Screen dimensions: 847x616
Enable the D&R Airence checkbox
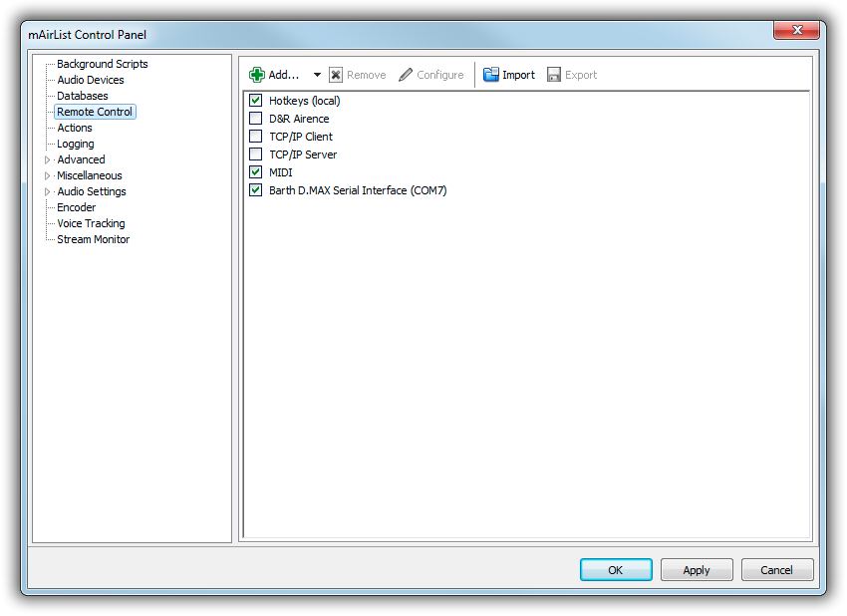point(256,119)
